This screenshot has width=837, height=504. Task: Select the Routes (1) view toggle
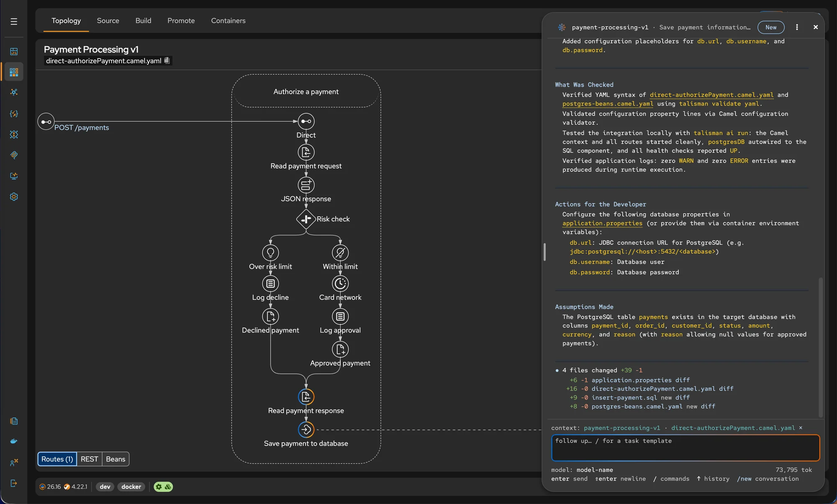[57, 459]
